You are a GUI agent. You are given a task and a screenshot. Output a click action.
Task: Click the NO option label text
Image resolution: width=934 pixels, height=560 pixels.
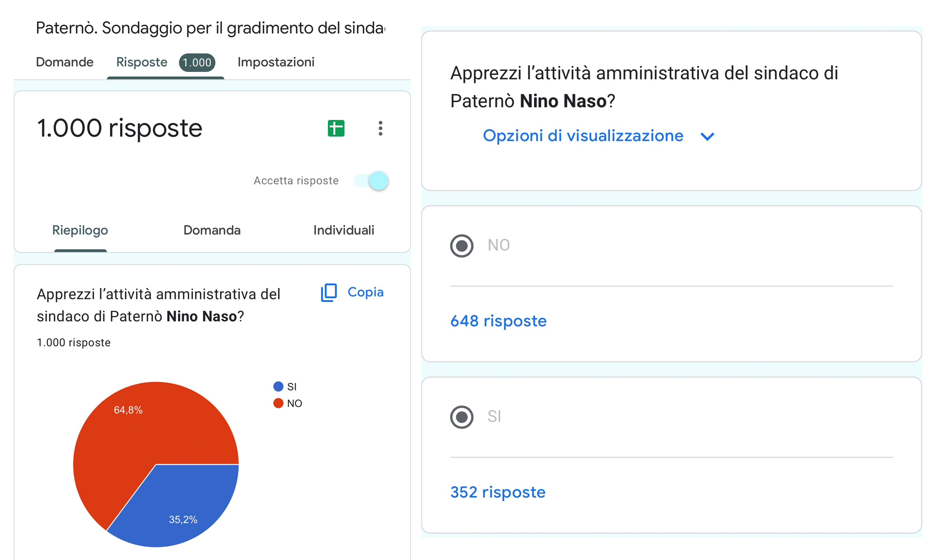[499, 245]
